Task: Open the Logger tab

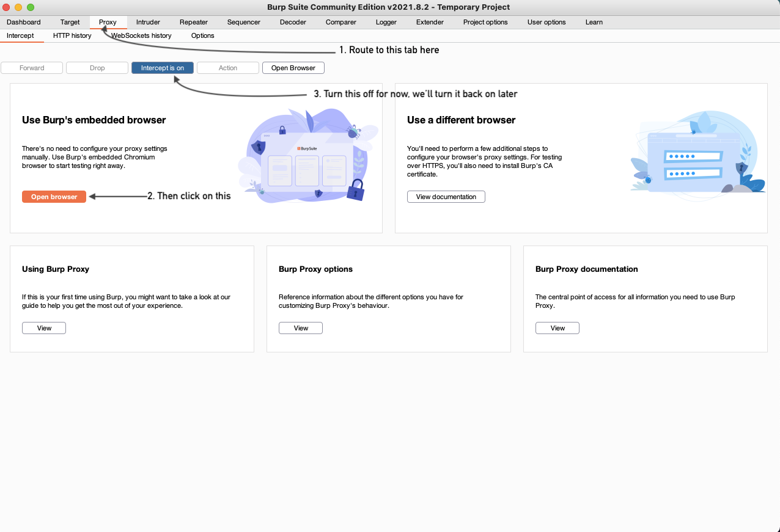Action: click(x=386, y=22)
